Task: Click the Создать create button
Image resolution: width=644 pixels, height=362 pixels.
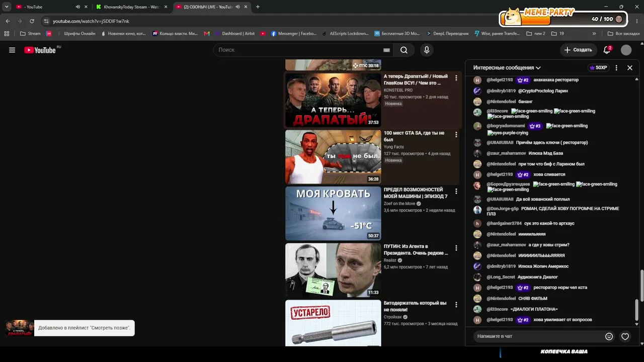Action: pyautogui.click(x=578, y=50)
